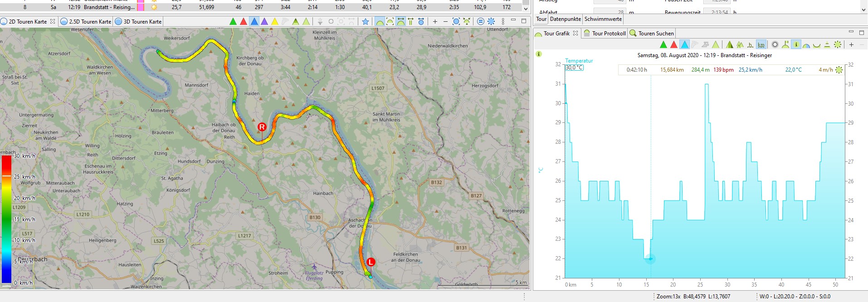Click the blue circle with bar icon in the map toolbar
868x302 pixels.
(421, 21)
